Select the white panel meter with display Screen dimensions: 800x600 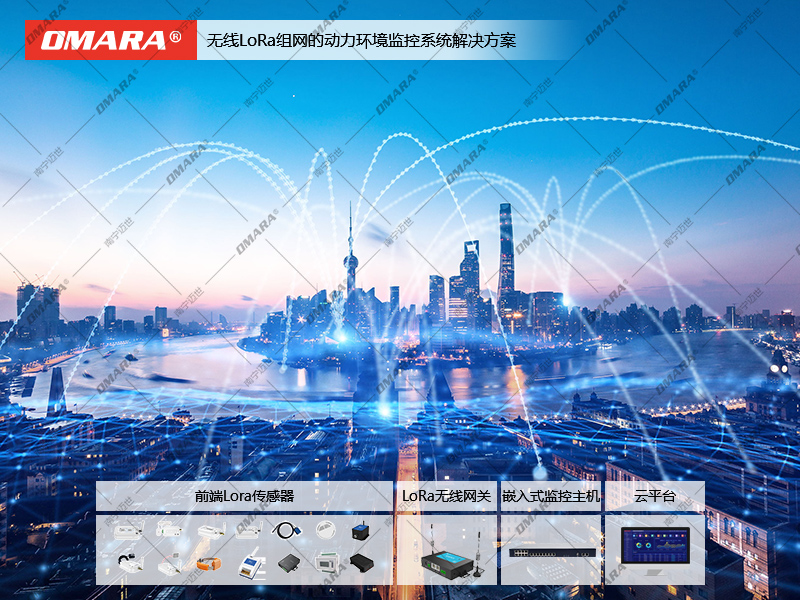tap(326, 562)
